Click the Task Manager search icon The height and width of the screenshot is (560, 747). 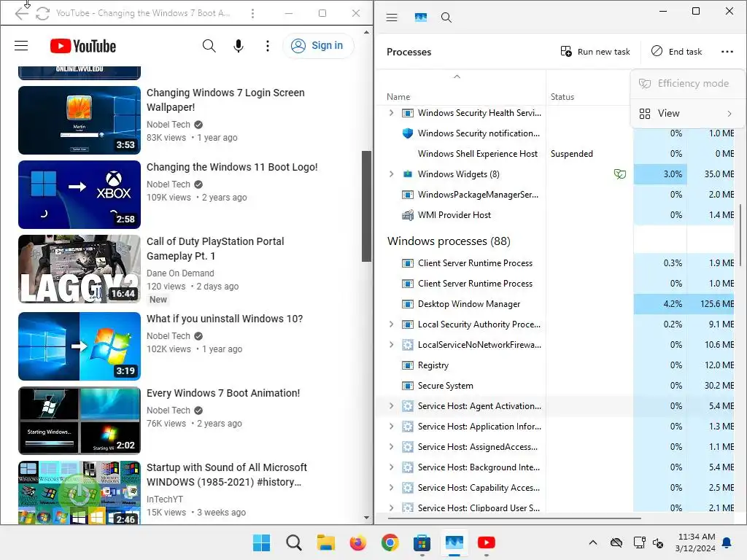click(x=446, y=17)
